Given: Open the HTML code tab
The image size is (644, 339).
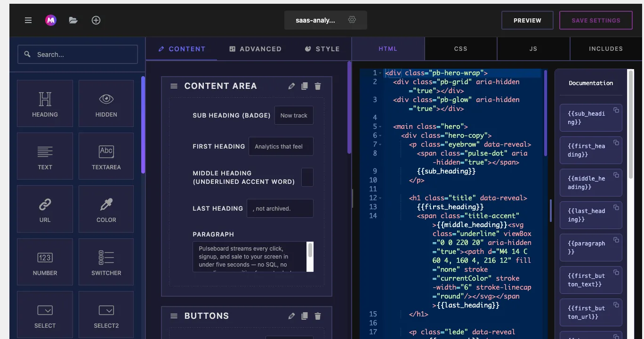Looking at the screenshot, I should click(x=388, y=49).
